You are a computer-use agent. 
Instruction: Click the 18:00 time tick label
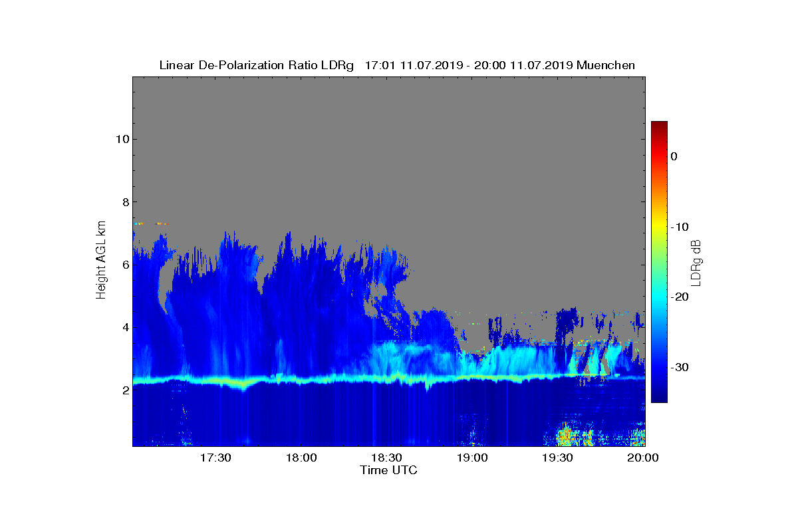point(301,458)
